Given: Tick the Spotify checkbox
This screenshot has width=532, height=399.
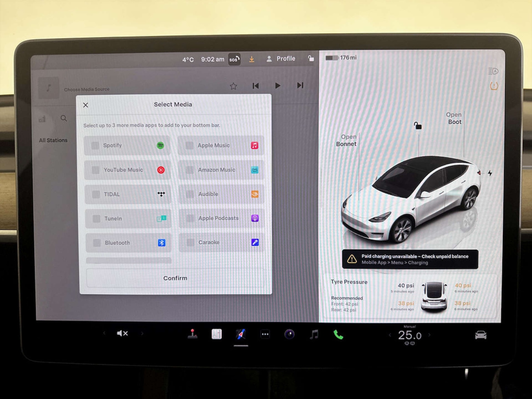Looking at the screenshot, I should (95, 145).
